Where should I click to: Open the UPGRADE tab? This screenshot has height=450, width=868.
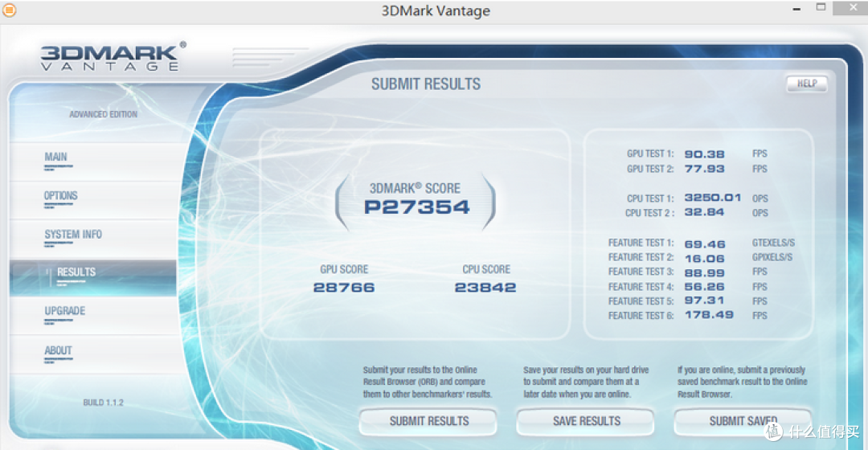pyautogui.click(x=93, y=316)
